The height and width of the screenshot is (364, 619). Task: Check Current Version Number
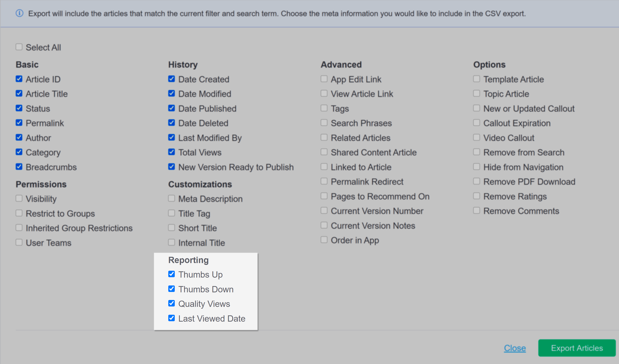(324, 210)
